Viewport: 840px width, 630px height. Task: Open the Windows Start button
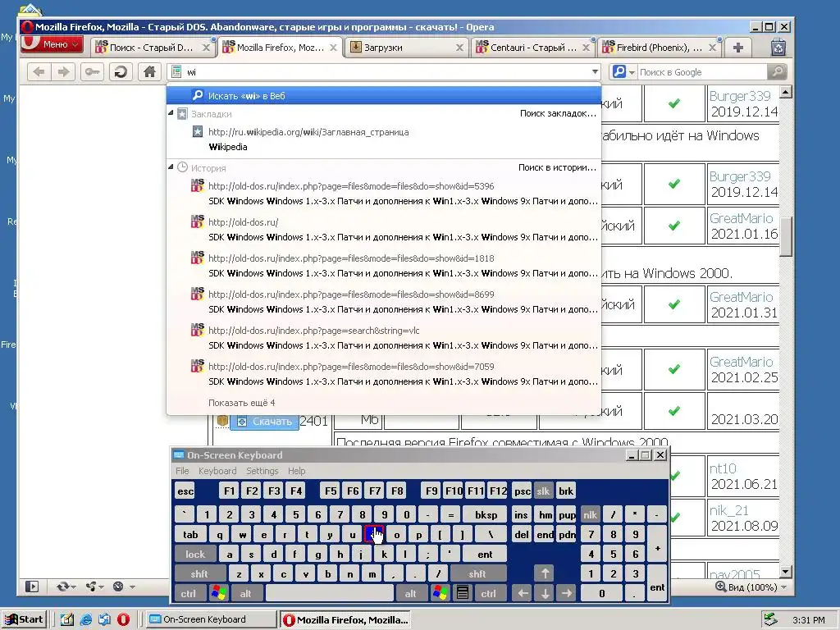point(24,619)
